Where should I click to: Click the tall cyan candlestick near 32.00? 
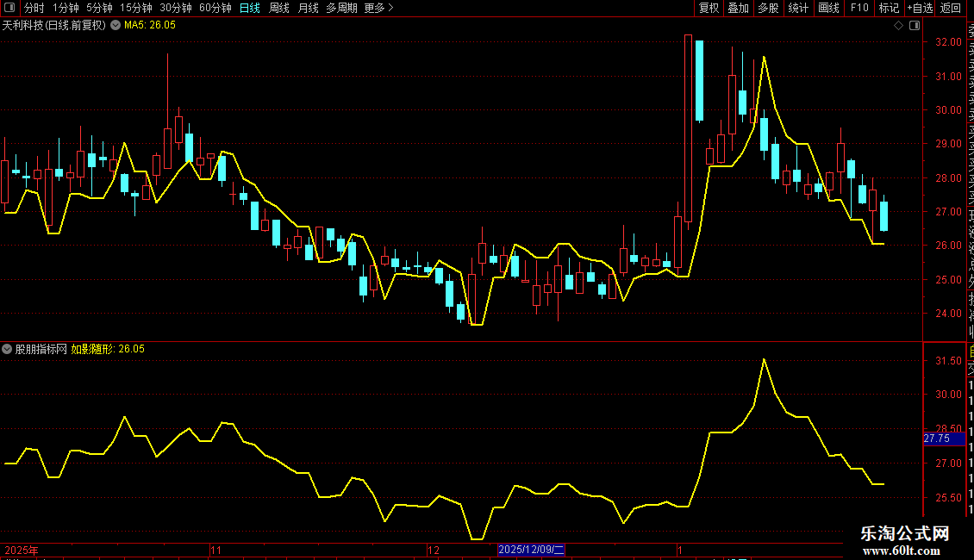coord(699,81)
